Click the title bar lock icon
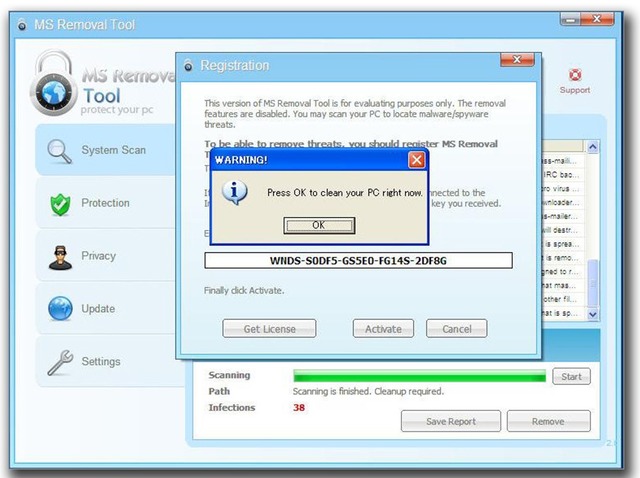640x478 pixels. click(x=22, y=24)
